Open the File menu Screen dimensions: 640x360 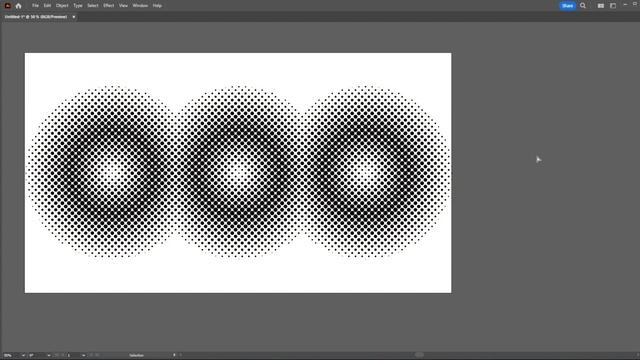35,6
